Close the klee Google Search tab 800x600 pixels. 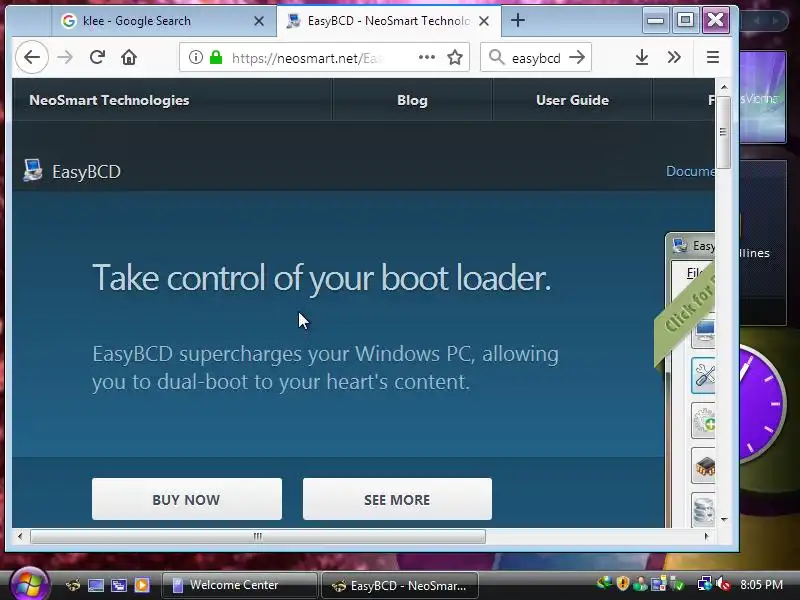point(259,21)
